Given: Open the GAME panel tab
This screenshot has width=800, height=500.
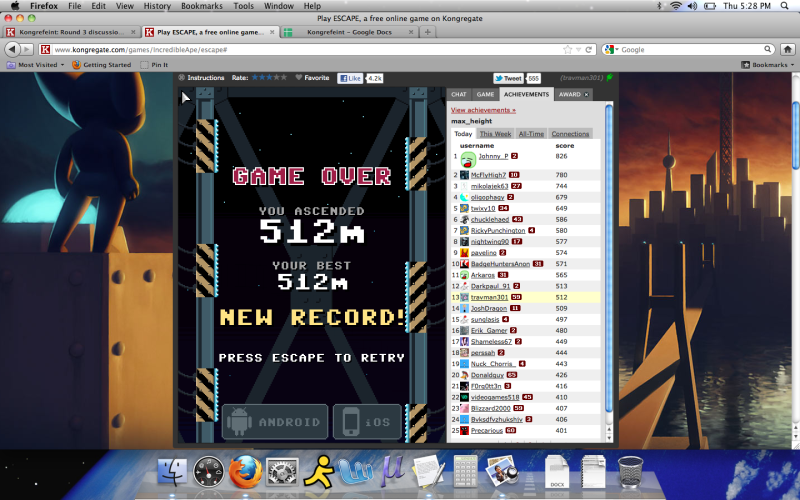Looking at the screenshot, I should pos(485,94).
